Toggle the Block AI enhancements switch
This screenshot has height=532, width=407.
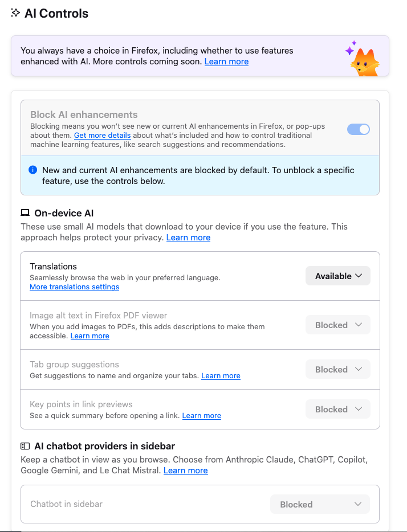(x=359, y=129)
